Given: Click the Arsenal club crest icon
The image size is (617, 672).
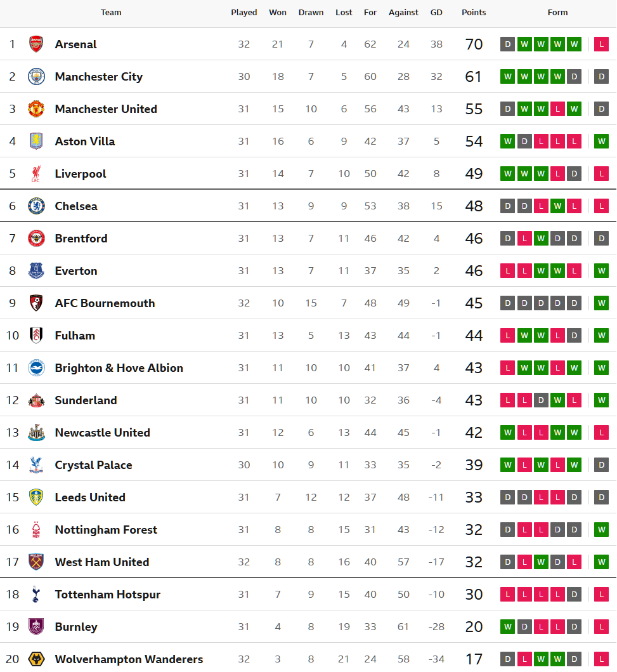Looking at the screenshot, I should click(36, 44).
